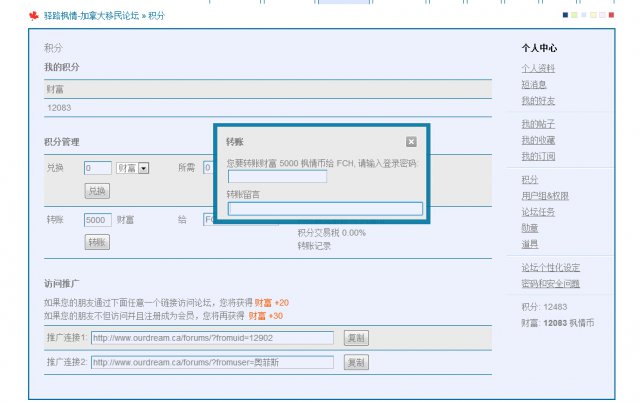
Task: Click the 我的积分 section heading
Action: point(62,67)
